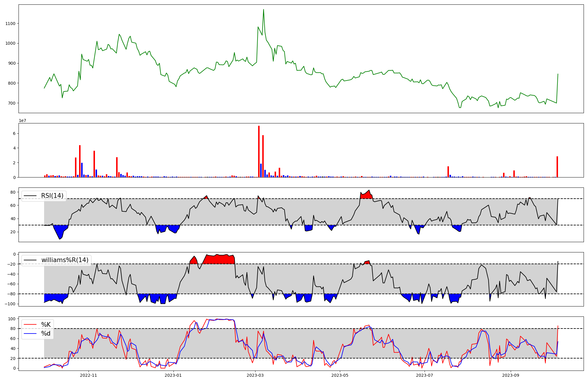588x382 pixels.
Task: Select the %K legend entry text
Action: point(46,325)
